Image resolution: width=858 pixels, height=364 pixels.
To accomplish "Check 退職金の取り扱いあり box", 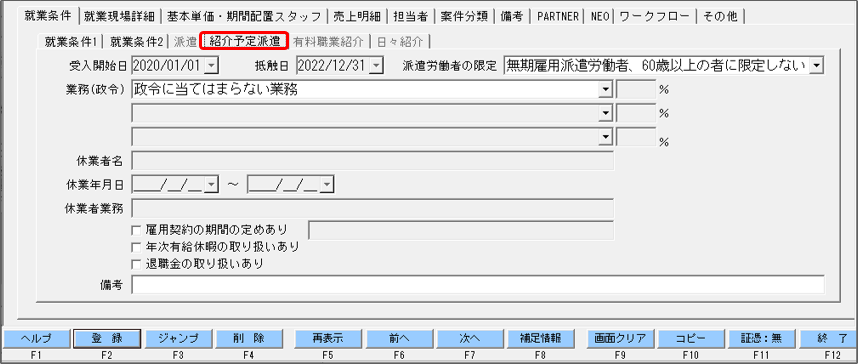I will 137,264.
